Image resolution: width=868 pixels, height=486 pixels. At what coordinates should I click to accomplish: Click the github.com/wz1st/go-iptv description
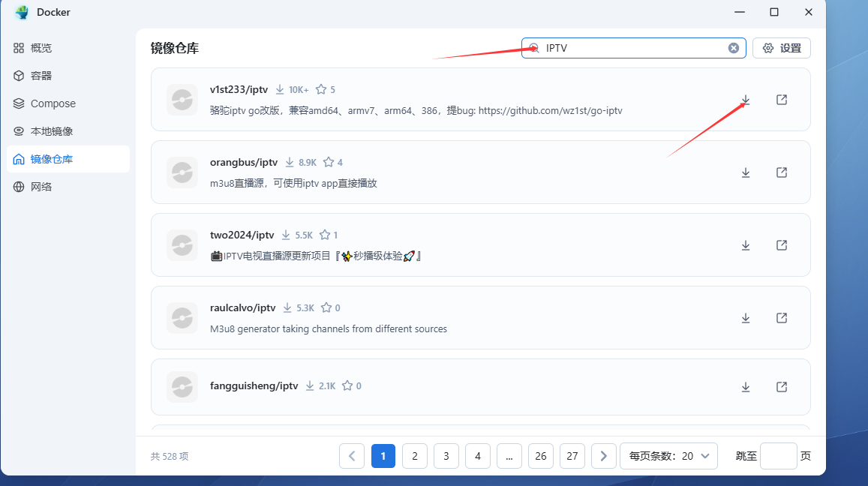pos(416,111)
